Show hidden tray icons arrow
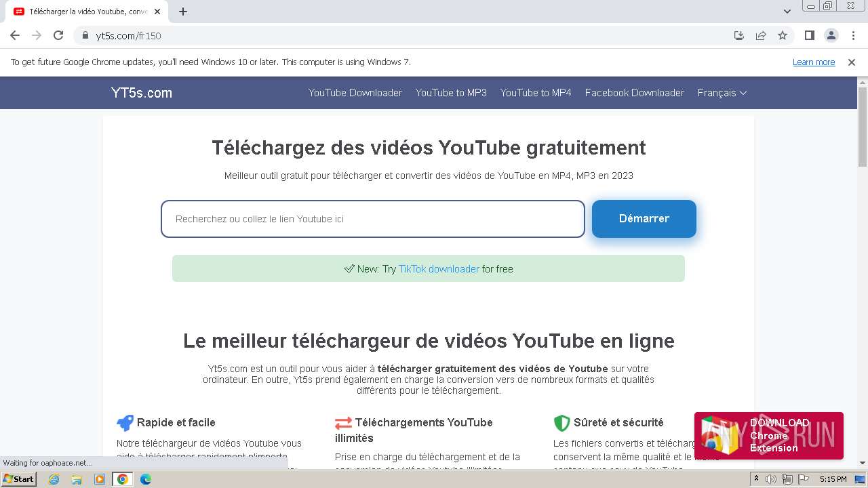 point(757,479)
